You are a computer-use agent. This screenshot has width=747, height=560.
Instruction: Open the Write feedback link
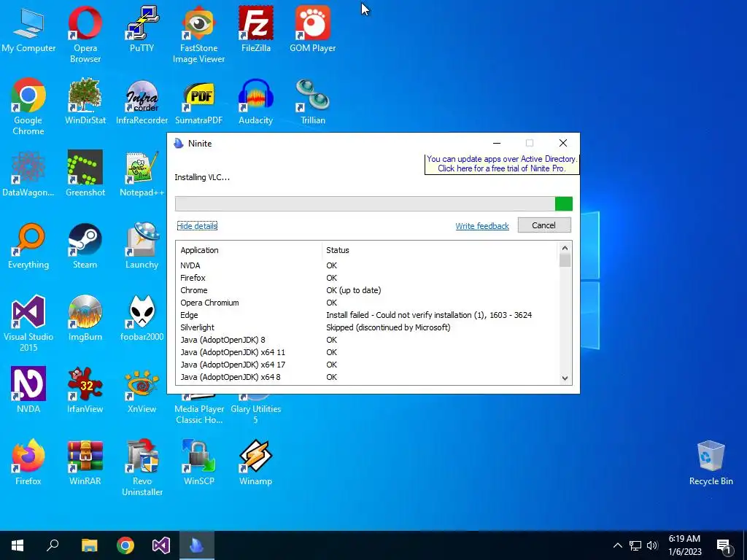[482, 226]
